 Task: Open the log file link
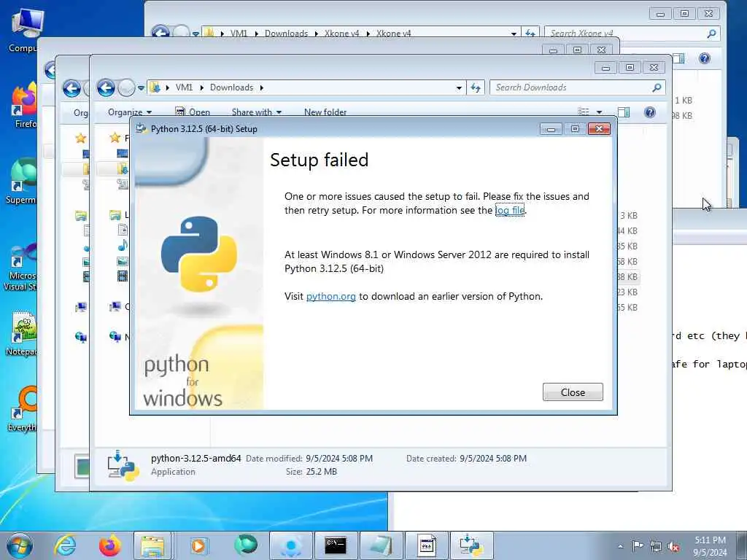510,210
